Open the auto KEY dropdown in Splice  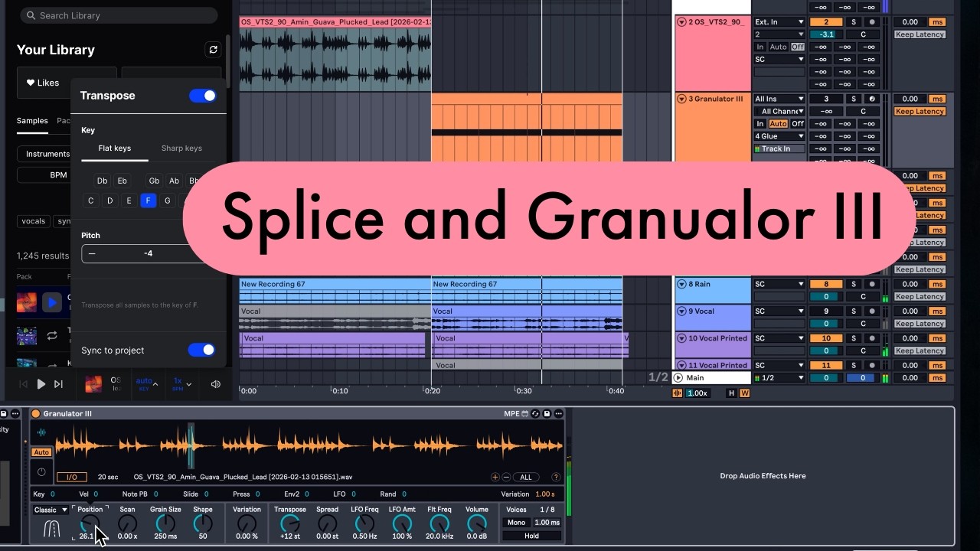[x=147, y=384]
